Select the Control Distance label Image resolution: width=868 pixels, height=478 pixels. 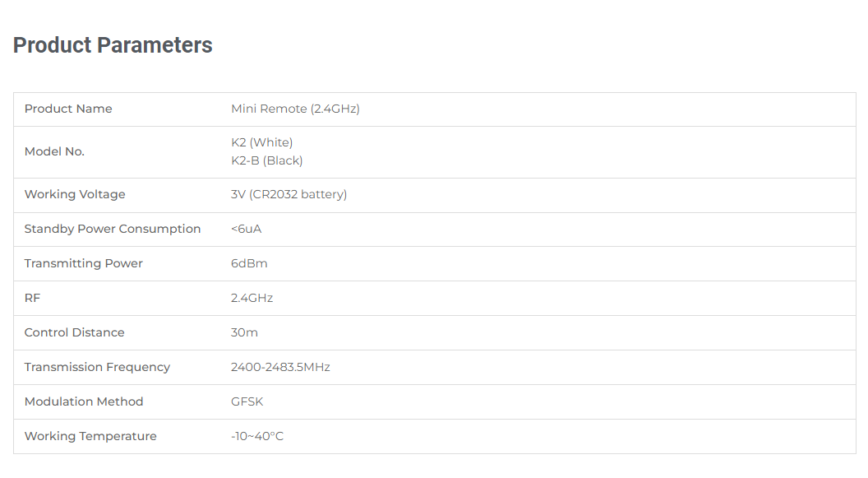pyautogui.click(x=74, y=332)
